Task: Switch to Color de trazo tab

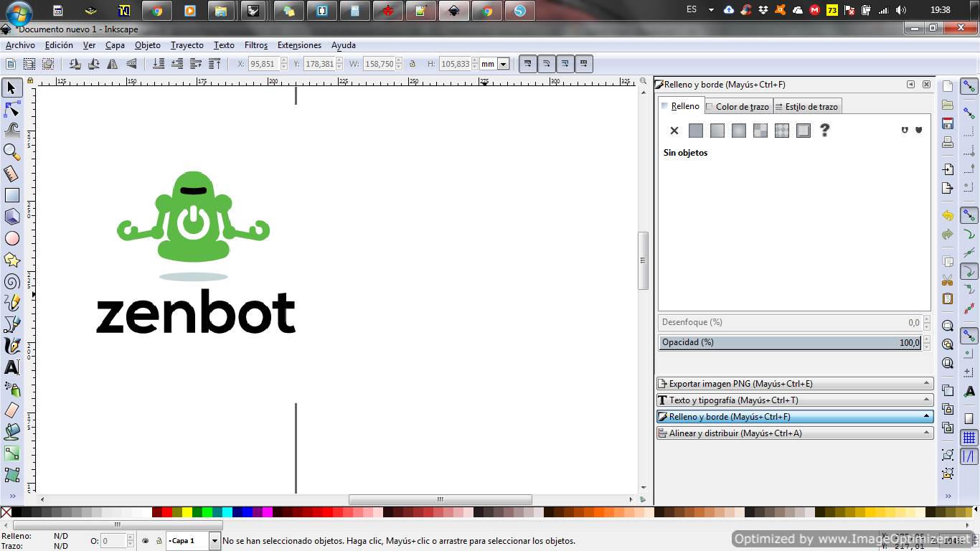Action: [x=738, y=107]
